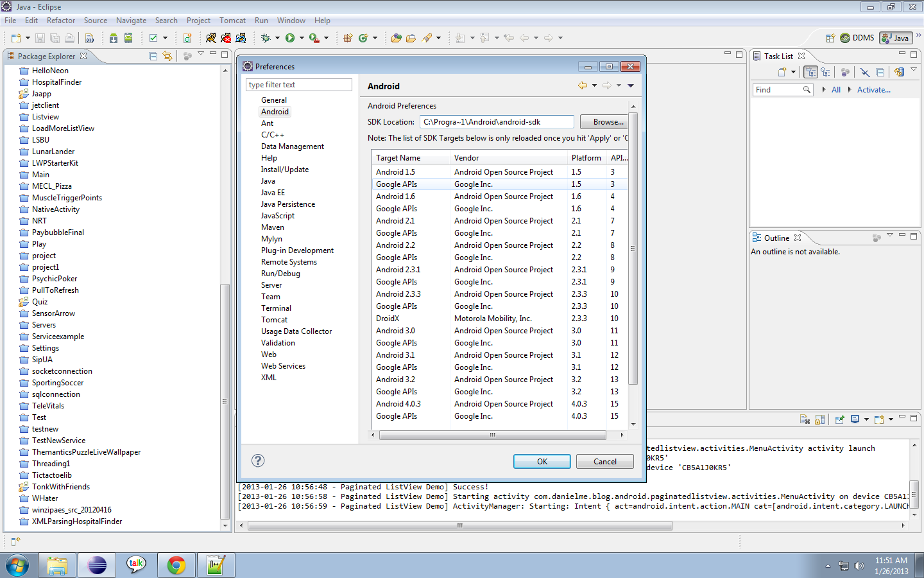This screenshot has width=924, height=578.
Task: Toggle Scroll Lock in Console
Action: click(819, 419)
